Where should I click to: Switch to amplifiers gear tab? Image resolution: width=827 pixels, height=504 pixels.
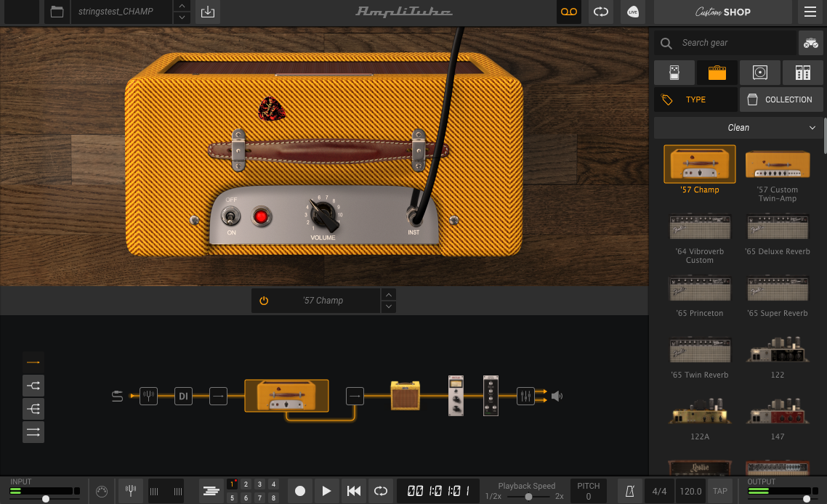717,72
